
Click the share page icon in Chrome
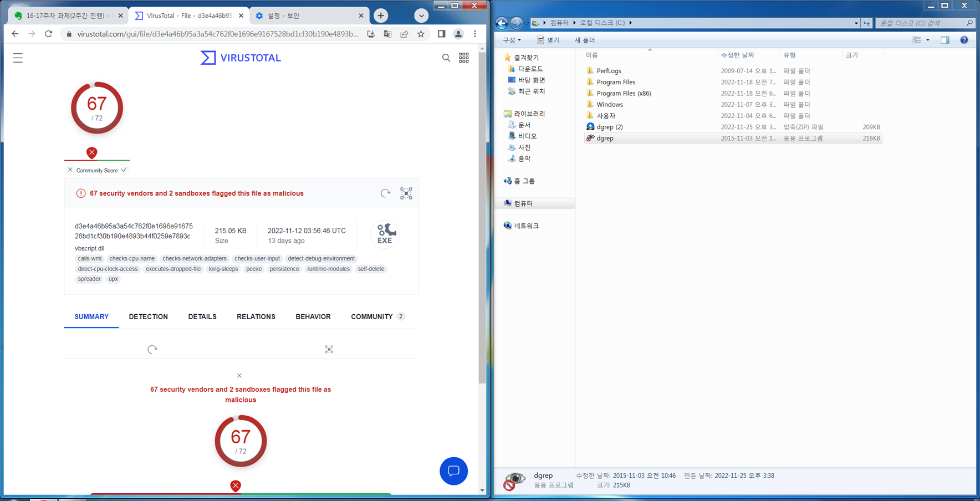pos(404,34)
